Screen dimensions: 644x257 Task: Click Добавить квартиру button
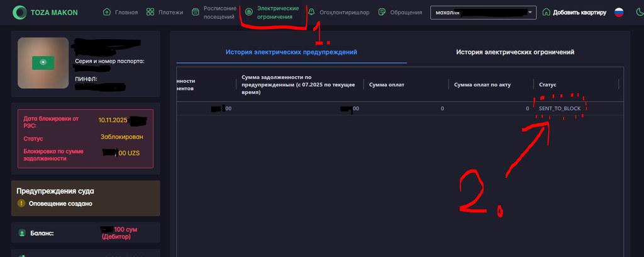coord(574,12)
